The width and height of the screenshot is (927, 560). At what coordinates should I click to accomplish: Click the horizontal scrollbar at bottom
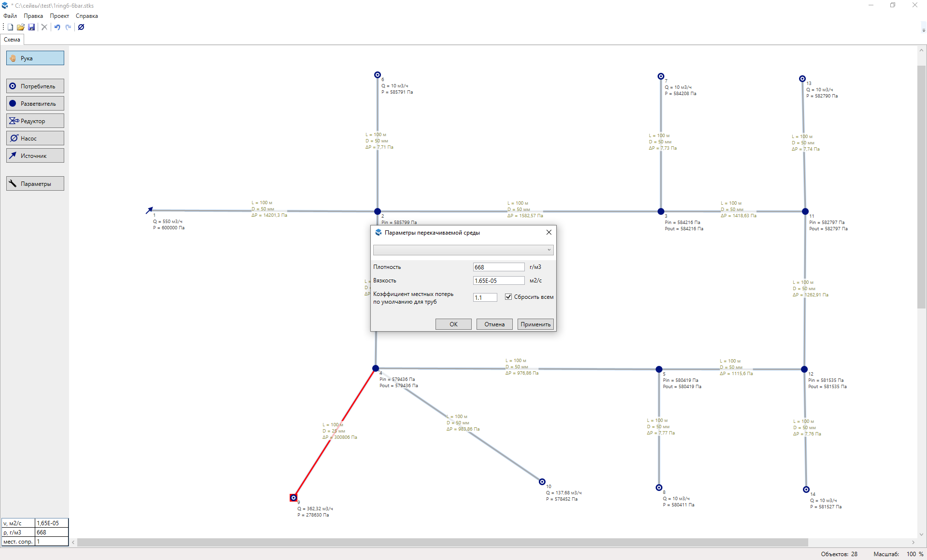point(442,543)
